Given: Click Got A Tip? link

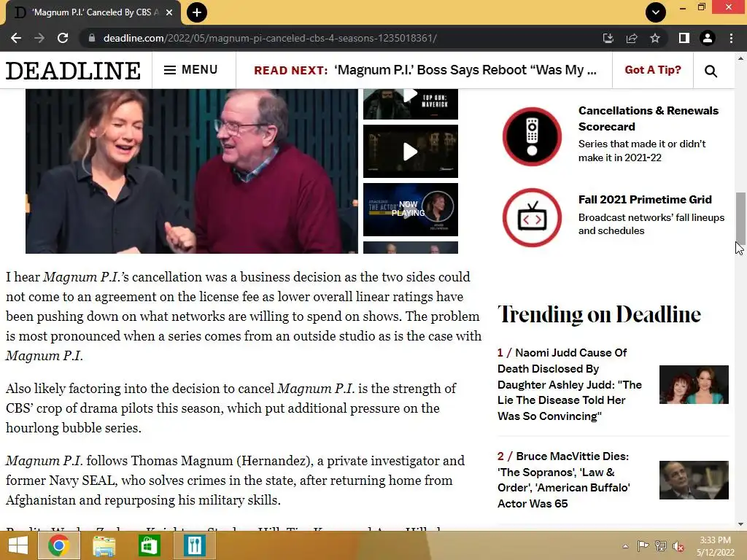Looking at the screenshot, I should pyautogui.click(x=653, y=70).
